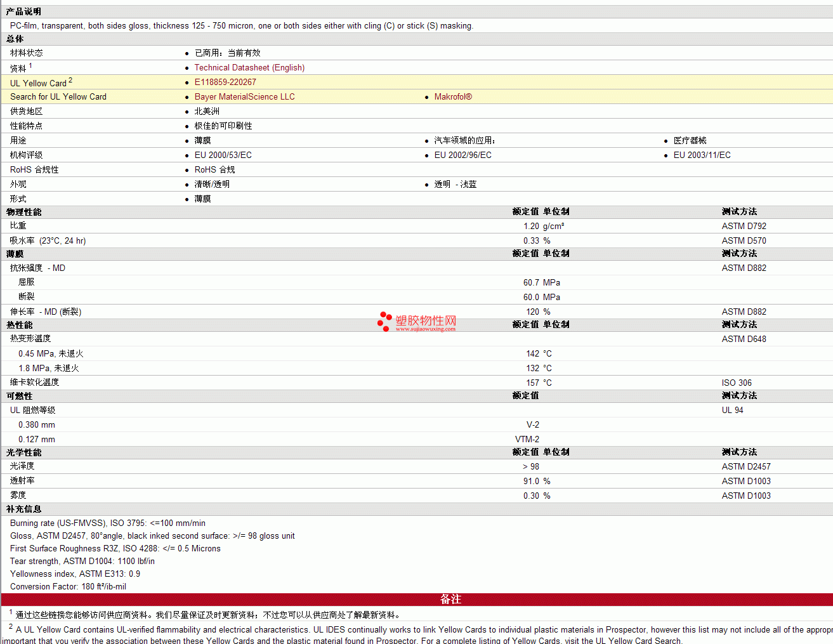Select the 0.33 water absorption value
The image size is (833, 644).
click(x=532, y=241)
